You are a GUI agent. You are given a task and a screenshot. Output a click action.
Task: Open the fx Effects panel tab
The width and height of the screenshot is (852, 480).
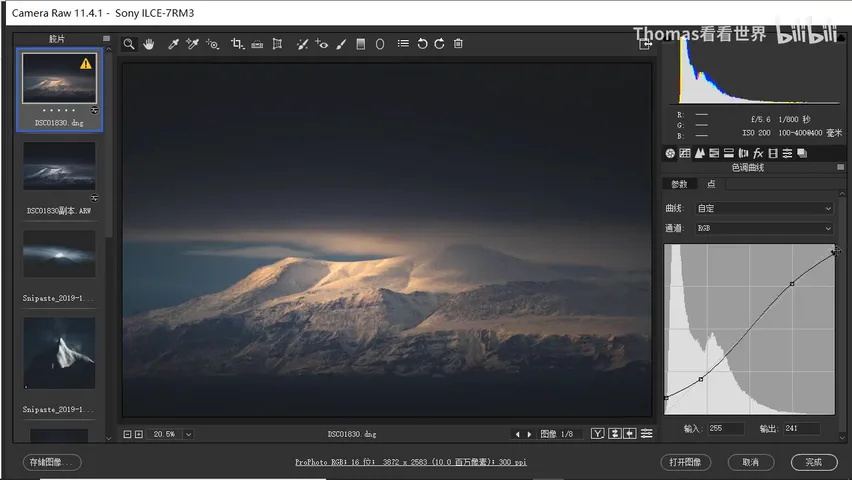758,153
